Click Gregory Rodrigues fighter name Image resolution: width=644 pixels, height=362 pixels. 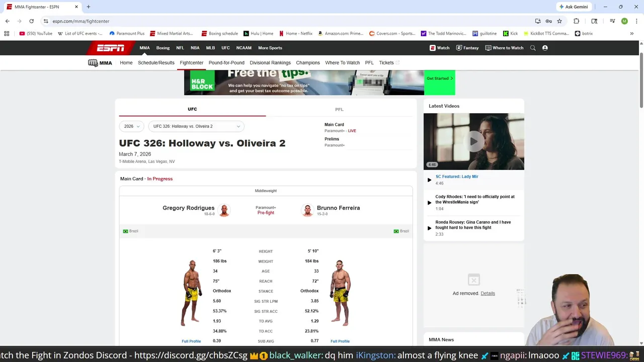click(x=188, y=208)
